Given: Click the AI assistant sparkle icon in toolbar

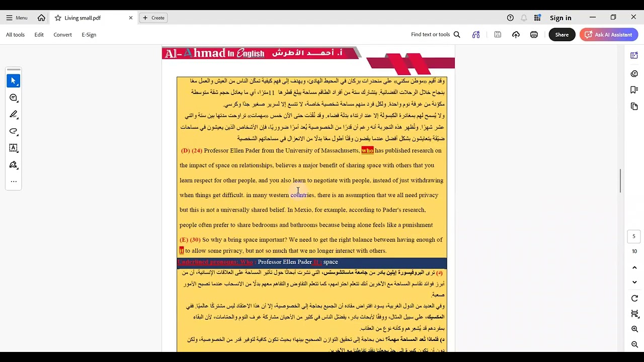Looking at the screenshot, I should click(476, 35).
